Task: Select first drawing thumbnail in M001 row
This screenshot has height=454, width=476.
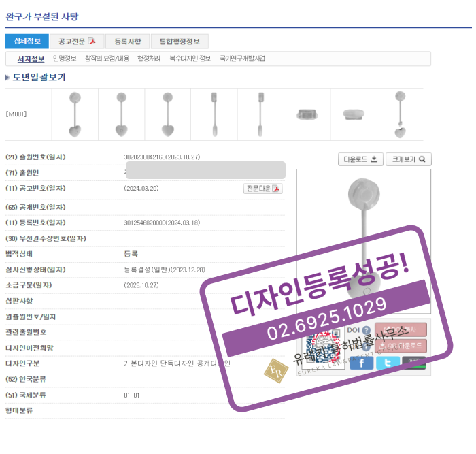Action: [75, 114]
